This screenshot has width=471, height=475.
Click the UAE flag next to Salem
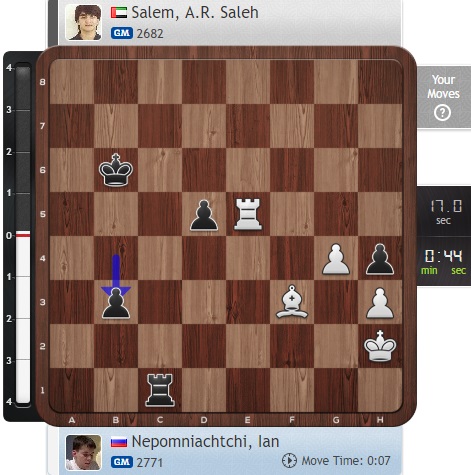(119, 13)
